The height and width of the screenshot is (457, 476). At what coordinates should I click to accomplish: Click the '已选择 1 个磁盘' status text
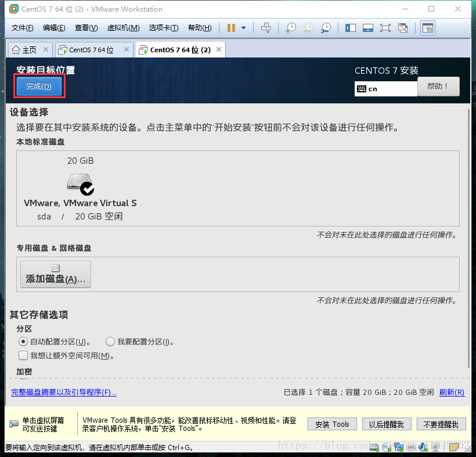(359, 393)
